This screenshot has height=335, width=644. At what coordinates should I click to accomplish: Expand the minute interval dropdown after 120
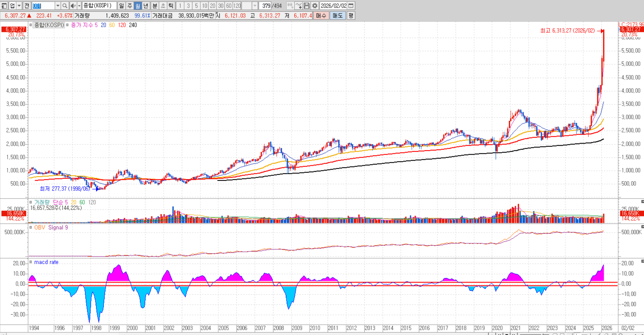[x=255, y=6]
